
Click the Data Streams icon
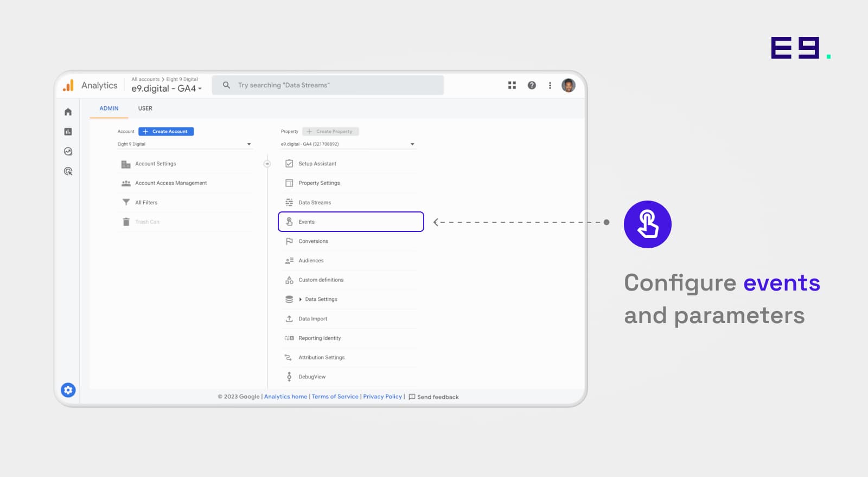[289, 202]
